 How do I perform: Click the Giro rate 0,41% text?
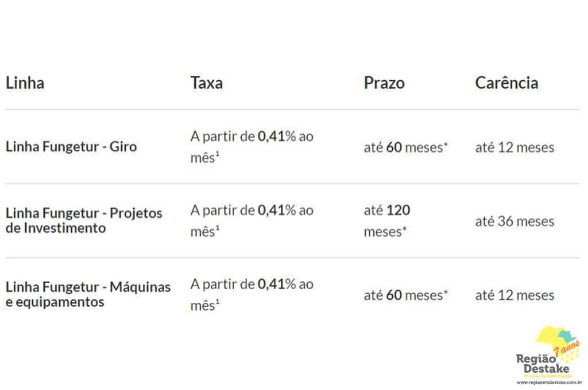click(x=277, y=136)
